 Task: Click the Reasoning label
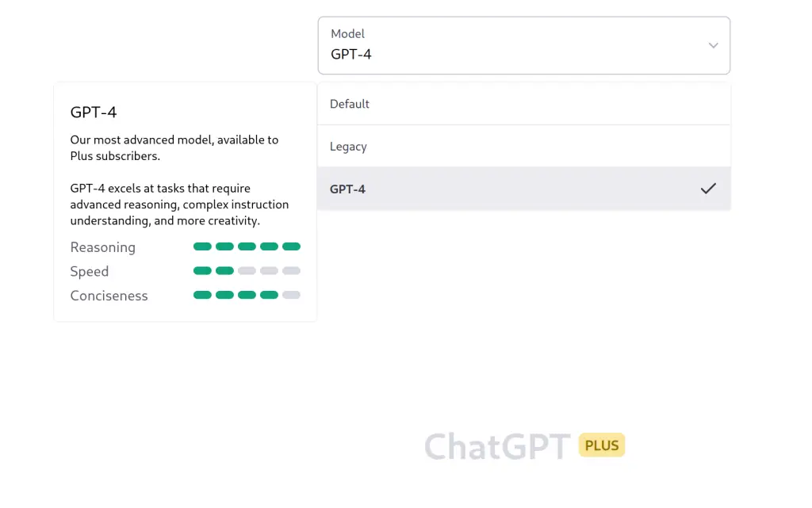pos(103,247)
